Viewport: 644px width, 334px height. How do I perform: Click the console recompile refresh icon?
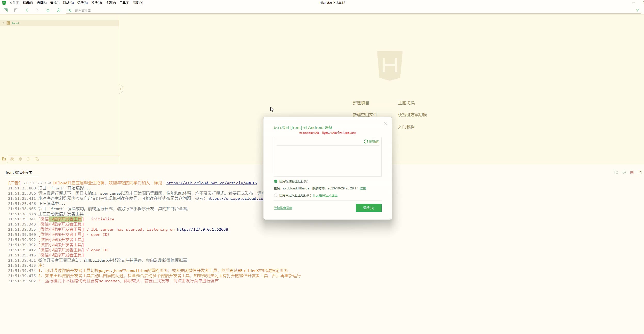pos(616,172)
